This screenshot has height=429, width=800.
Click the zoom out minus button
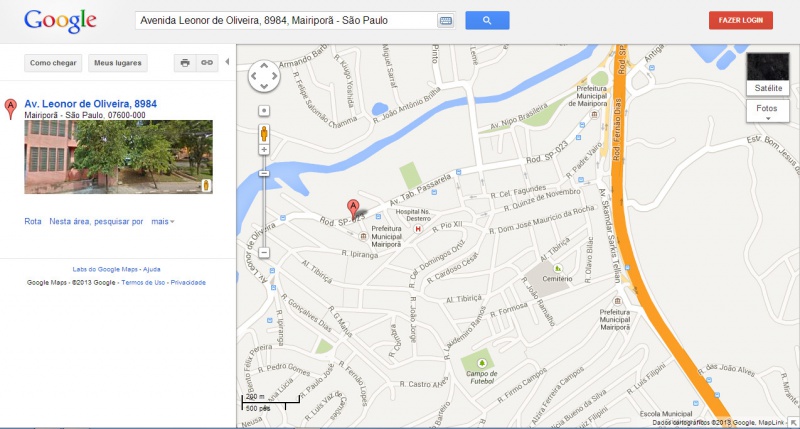pos(264,253)
